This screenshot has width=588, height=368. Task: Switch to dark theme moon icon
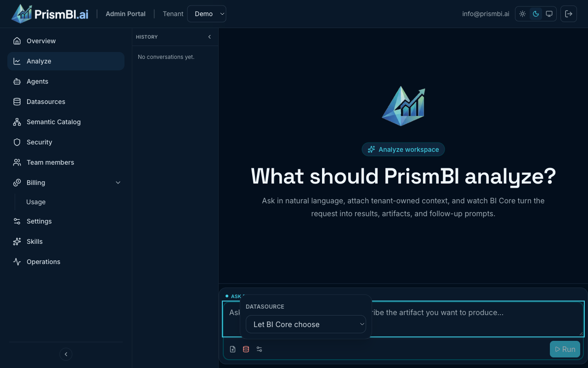(x=536, y=14)
